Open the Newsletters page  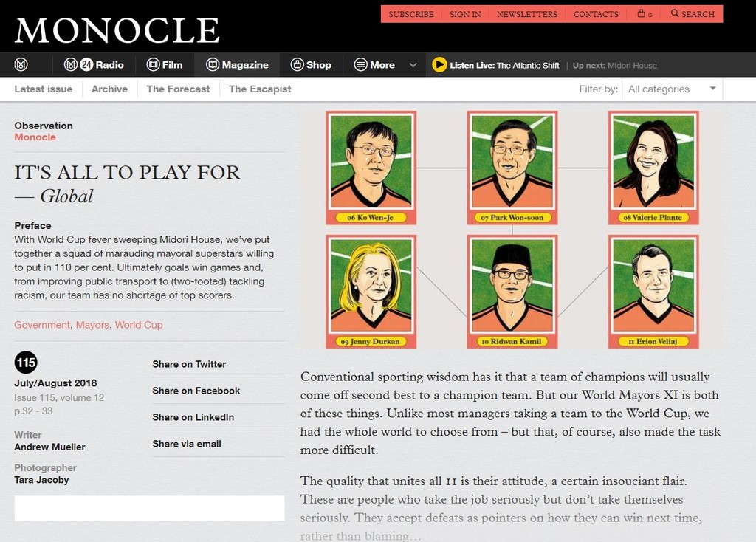click(x=527, y=14)
